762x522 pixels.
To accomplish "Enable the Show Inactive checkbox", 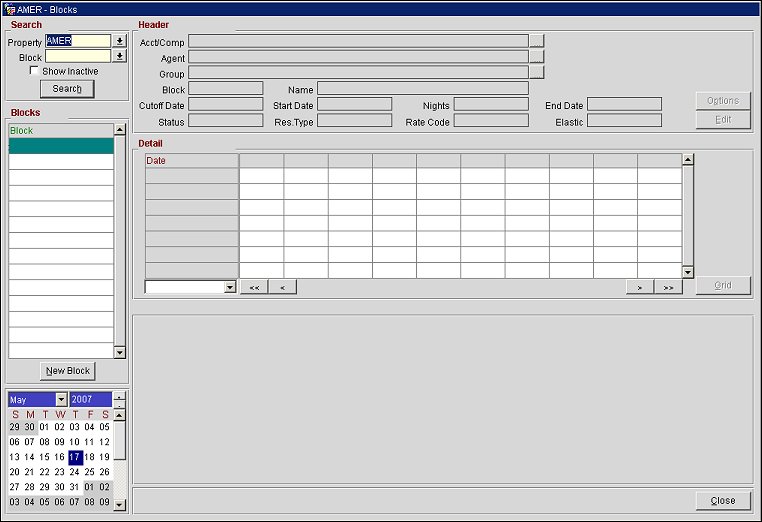I will (x=35, y=72).
